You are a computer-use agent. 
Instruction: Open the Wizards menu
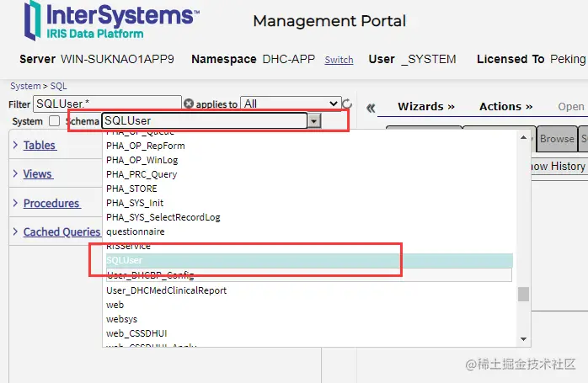[x=426, y=107]
